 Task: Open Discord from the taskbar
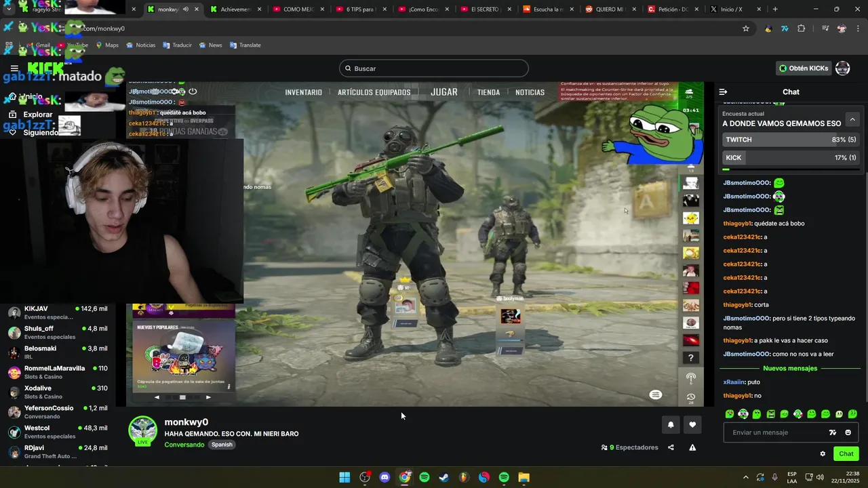pos(384,477)
